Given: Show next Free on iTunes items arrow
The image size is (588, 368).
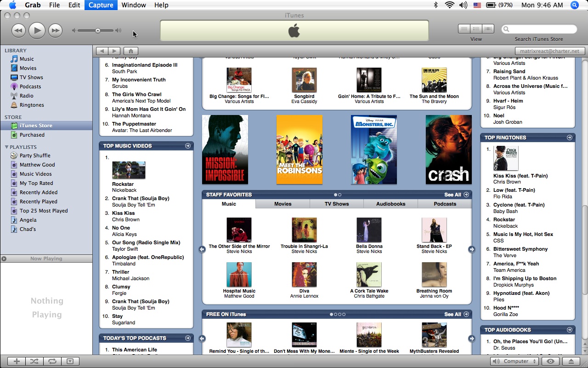Looking at the screenshot, I should point(471,339).
